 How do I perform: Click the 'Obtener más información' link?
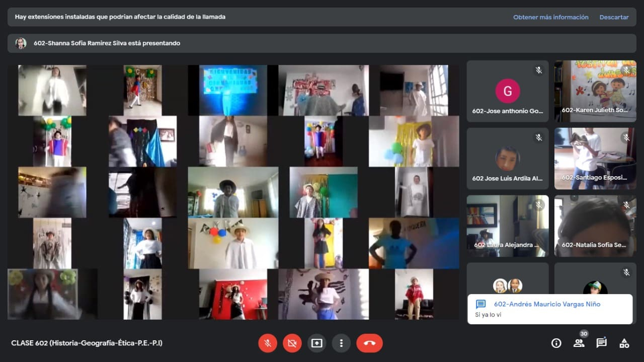tap(550, 17)
